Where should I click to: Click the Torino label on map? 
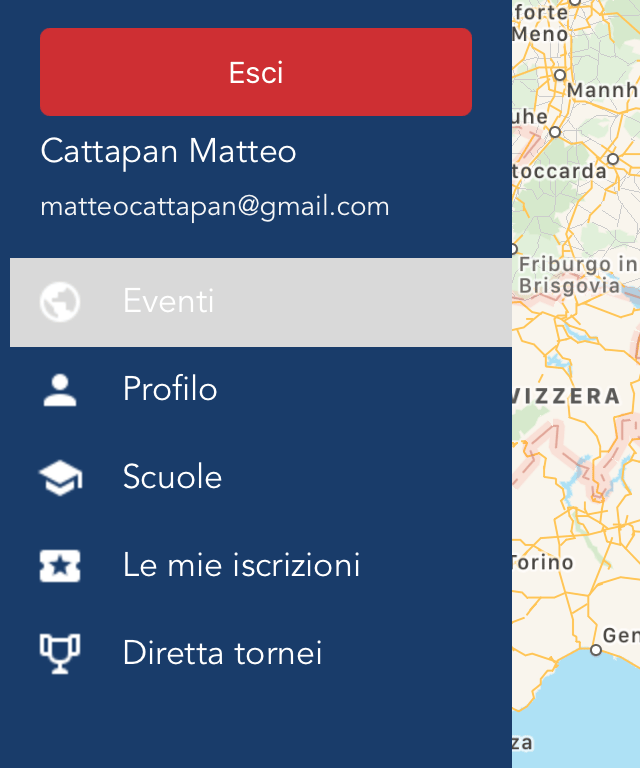point(543,562)
